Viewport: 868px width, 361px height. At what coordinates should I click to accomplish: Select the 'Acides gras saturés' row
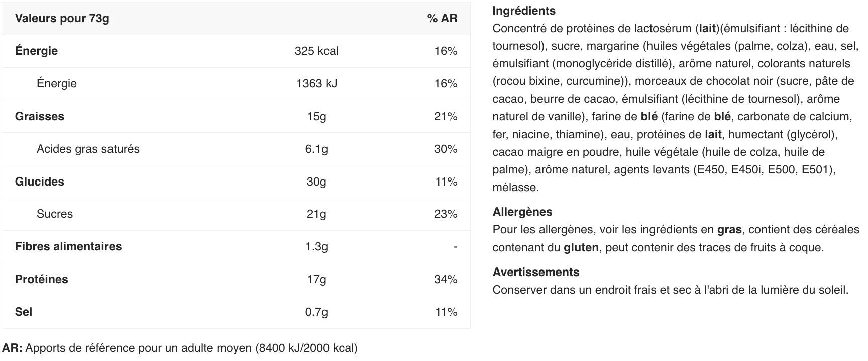236,149
